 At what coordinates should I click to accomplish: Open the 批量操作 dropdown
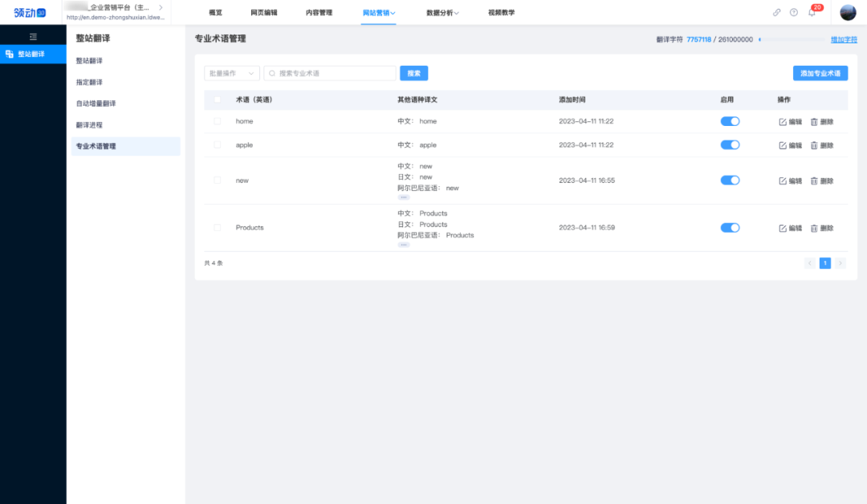(x=230, y=72)
